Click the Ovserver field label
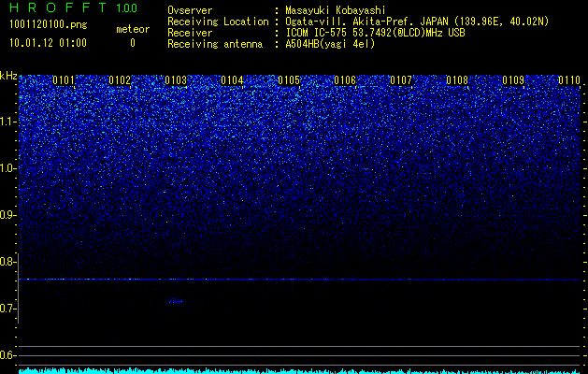The image size is (588, 374). [190, 10]
